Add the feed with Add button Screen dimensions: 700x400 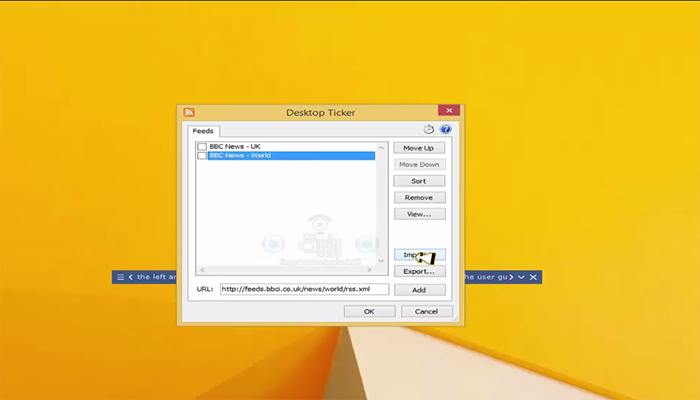(x=420, y=290)
